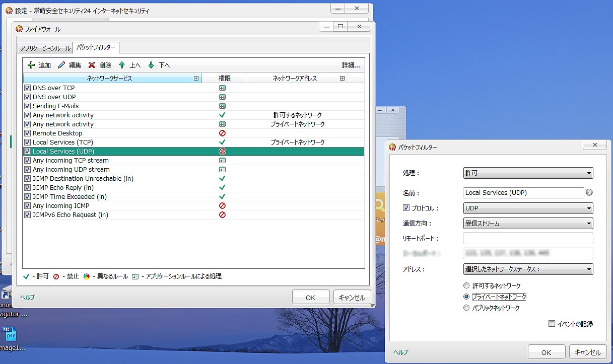Click the empty remote port field
The image size is (613, 364).
[x=528, y=238]
